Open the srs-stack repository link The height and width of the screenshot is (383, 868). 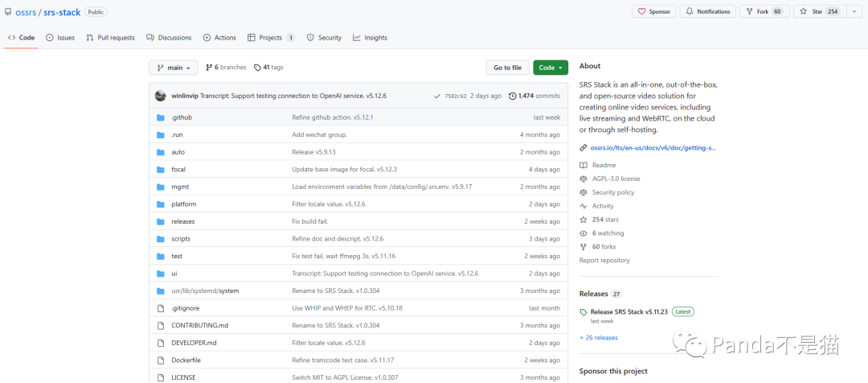tap(62, 11)
